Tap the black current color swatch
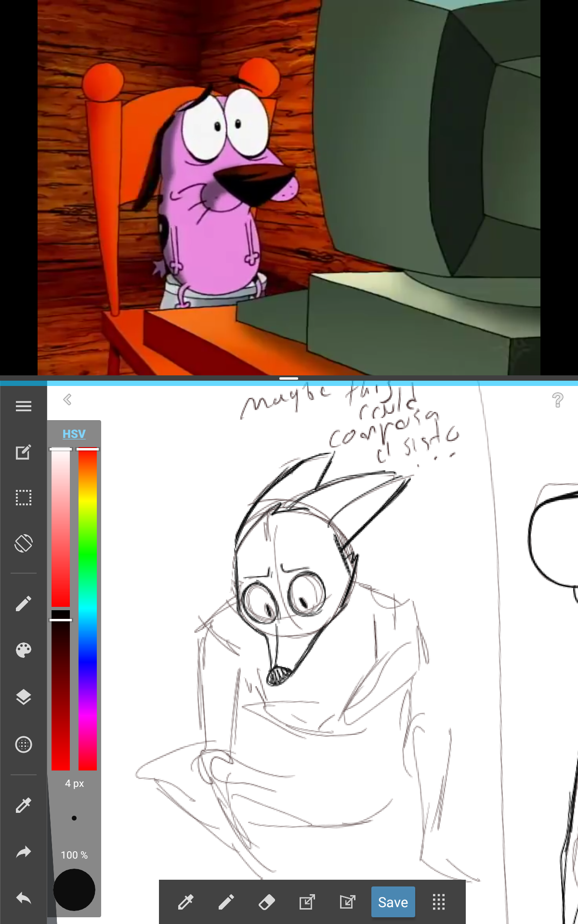The image size is (578, 924). tap(74, 890)
